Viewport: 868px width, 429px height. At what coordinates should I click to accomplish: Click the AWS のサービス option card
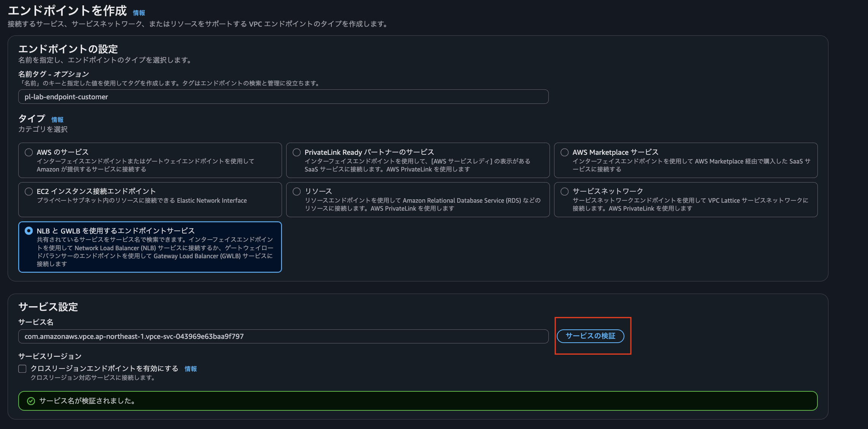point(150,160)
